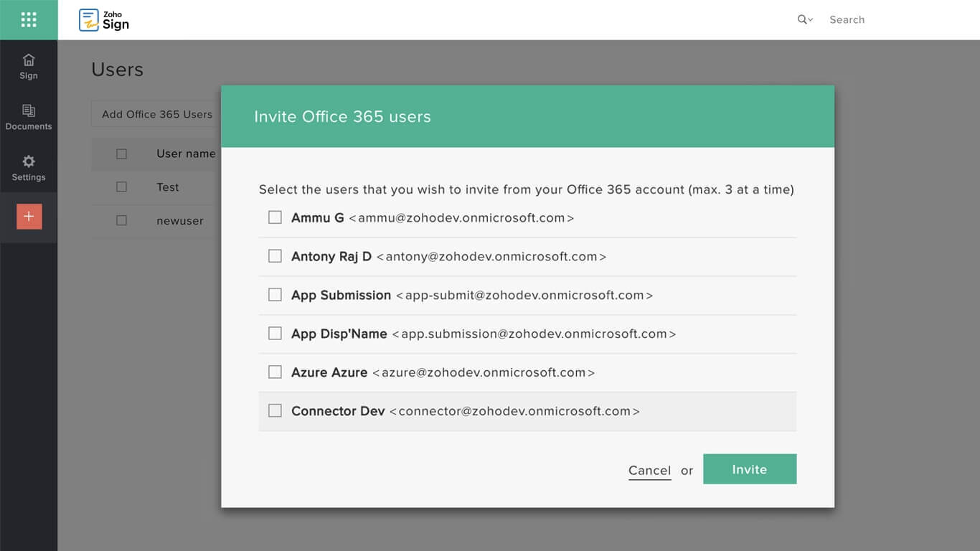Screen dimensions: 980x551
Task: Click the Cancel link
Action: [649, 471]
